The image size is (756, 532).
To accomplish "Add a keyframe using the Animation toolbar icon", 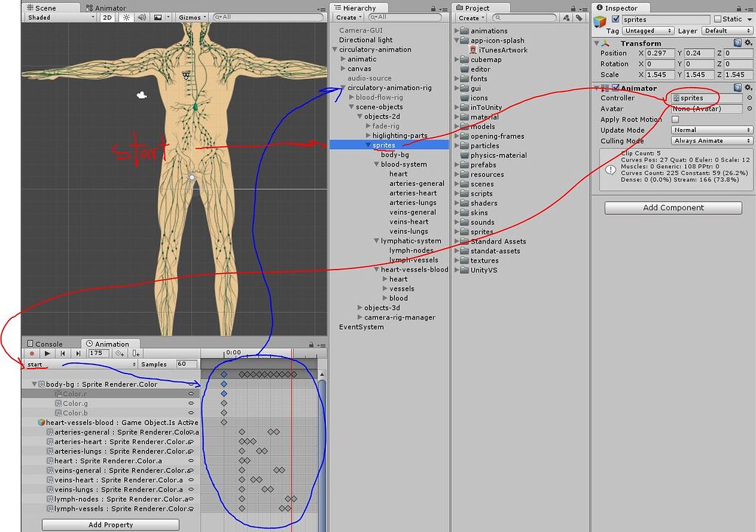I will pyautogui.click(x=120, y=353).
